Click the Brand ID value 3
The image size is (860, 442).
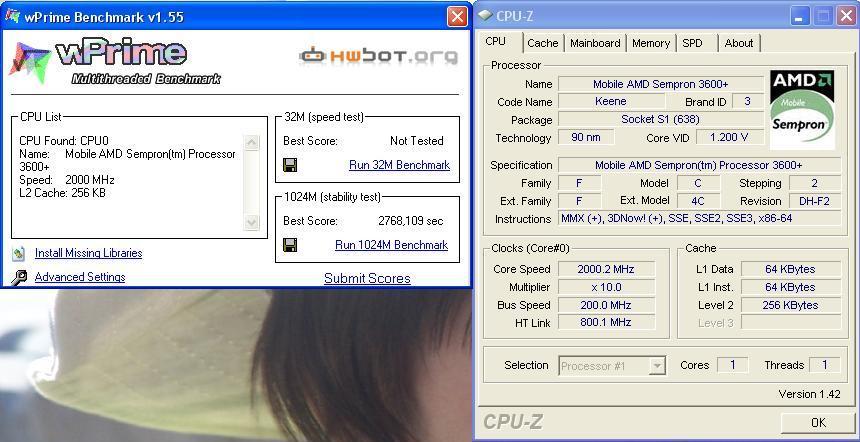click(747, 102)
